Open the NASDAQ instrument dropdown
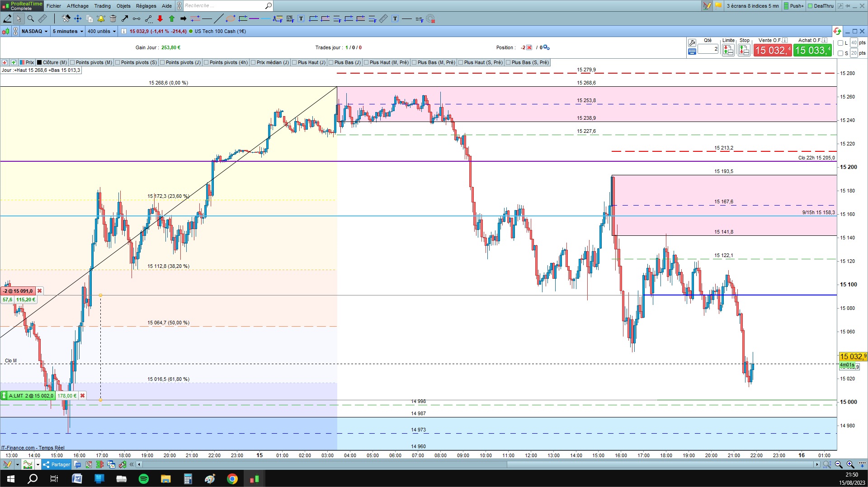The height and width of the screenshot is (487, 868). coord(34,31)
